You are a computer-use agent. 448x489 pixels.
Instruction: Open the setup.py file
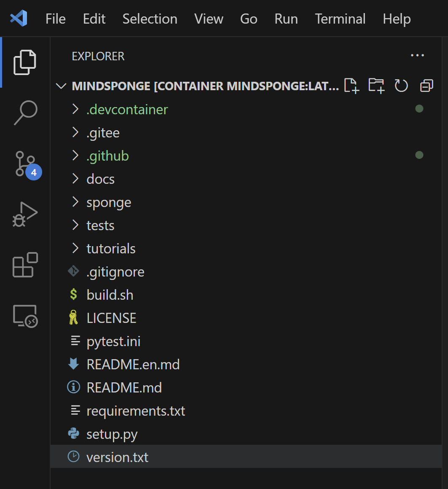pyautogui.click(x=112, y=434)
